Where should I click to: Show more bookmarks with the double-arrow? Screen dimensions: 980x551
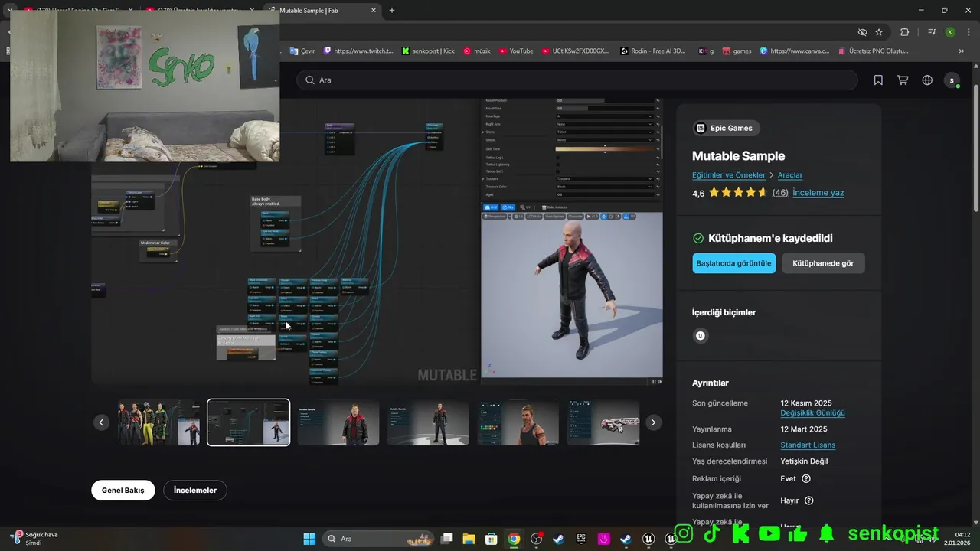point(962,51)
